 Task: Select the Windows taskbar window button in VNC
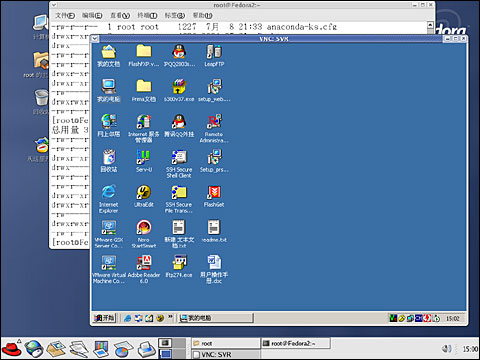[215, 318]
